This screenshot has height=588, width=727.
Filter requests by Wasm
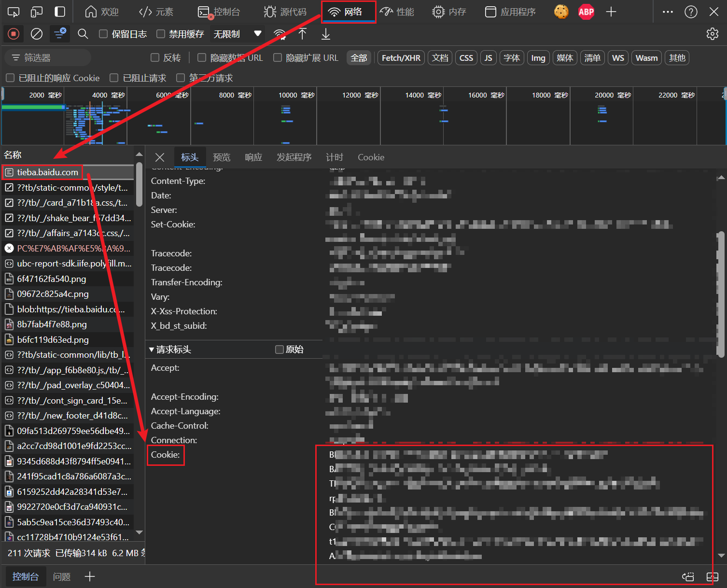(647, 58)
